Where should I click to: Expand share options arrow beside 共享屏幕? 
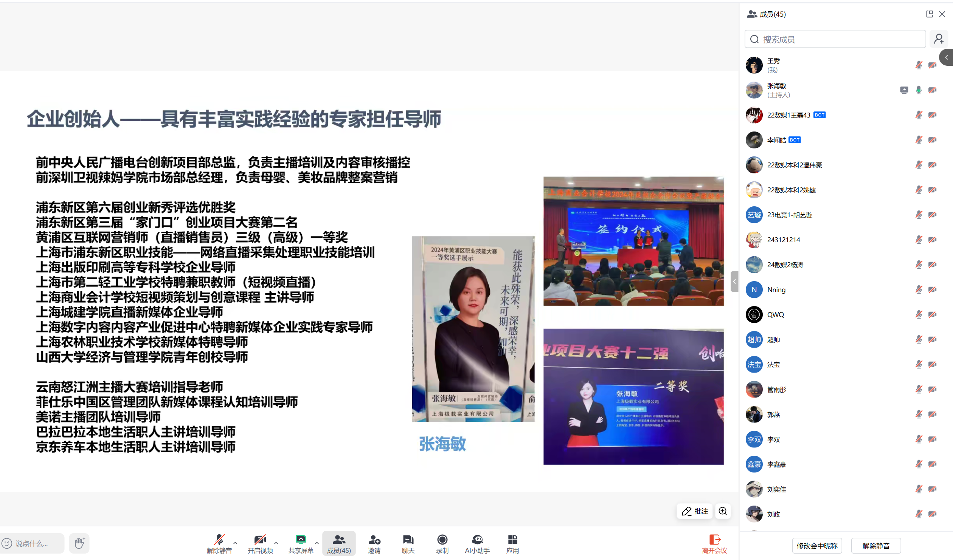tap(317, 543)
